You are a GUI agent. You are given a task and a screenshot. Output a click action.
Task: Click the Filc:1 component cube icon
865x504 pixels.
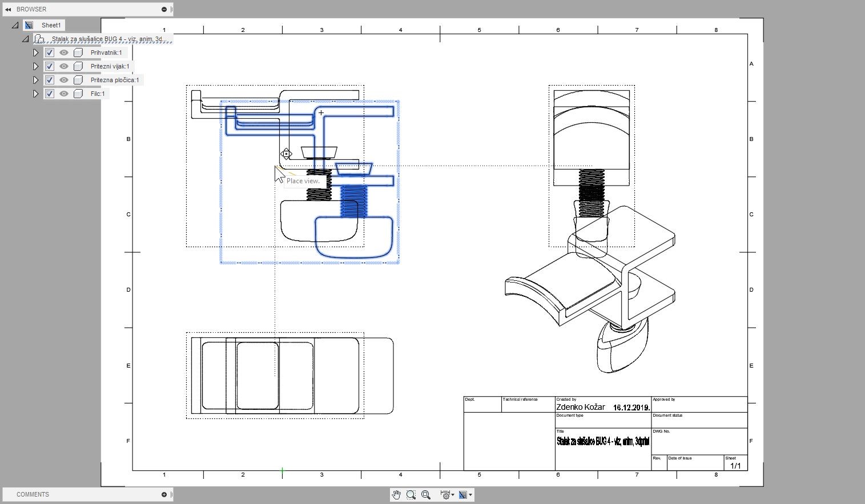[x=78, y=94]
